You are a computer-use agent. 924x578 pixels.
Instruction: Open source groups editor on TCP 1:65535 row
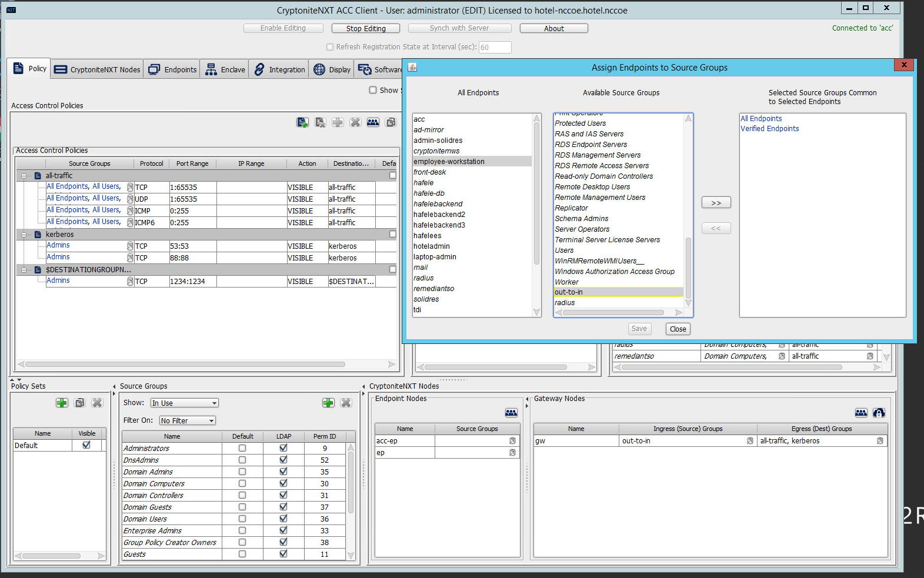[130, 188]
